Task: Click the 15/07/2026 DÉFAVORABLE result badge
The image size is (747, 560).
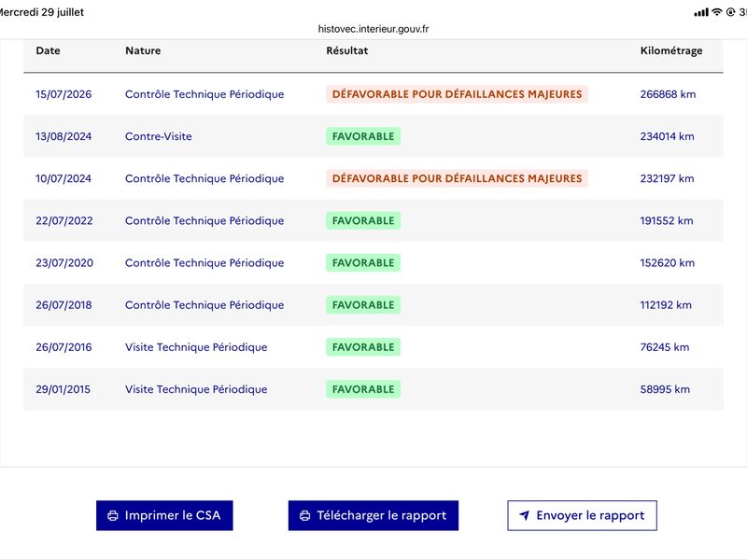Action: [457, 94]
